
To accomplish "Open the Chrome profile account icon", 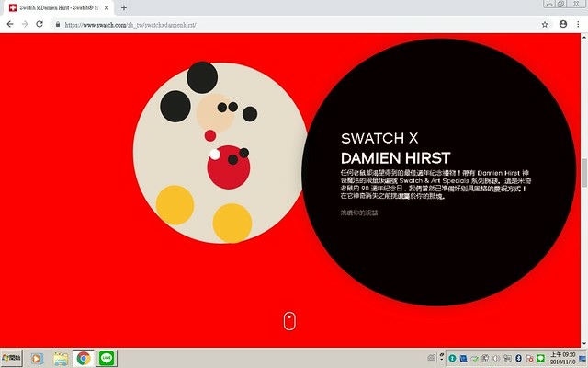I will pos(563,24).
